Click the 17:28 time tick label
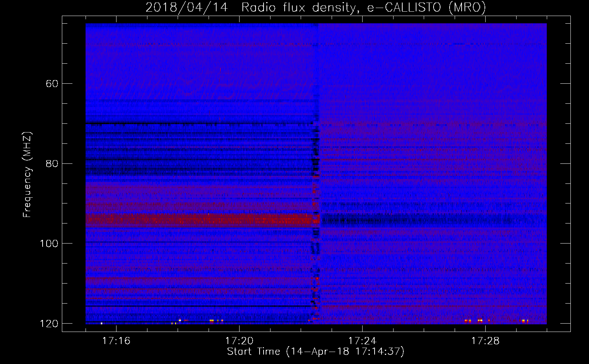The width and height of the screenshot is (589, 364). coord(485,341)
